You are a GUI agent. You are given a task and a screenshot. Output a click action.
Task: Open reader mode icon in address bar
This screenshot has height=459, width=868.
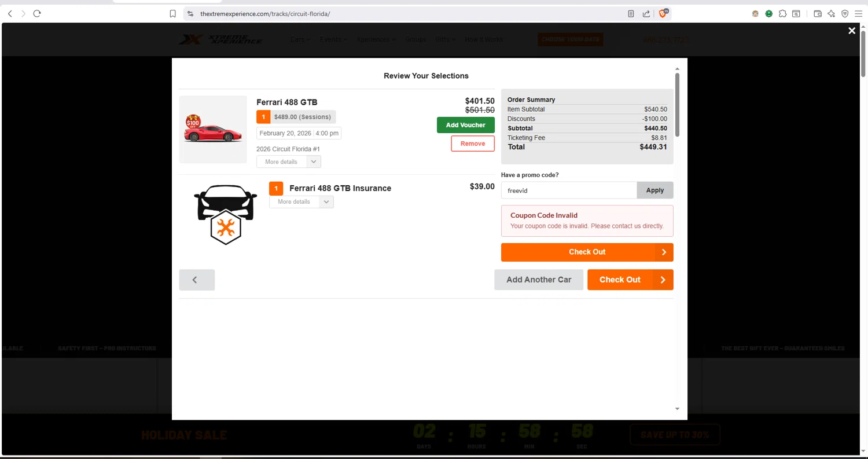click(631, 13)
